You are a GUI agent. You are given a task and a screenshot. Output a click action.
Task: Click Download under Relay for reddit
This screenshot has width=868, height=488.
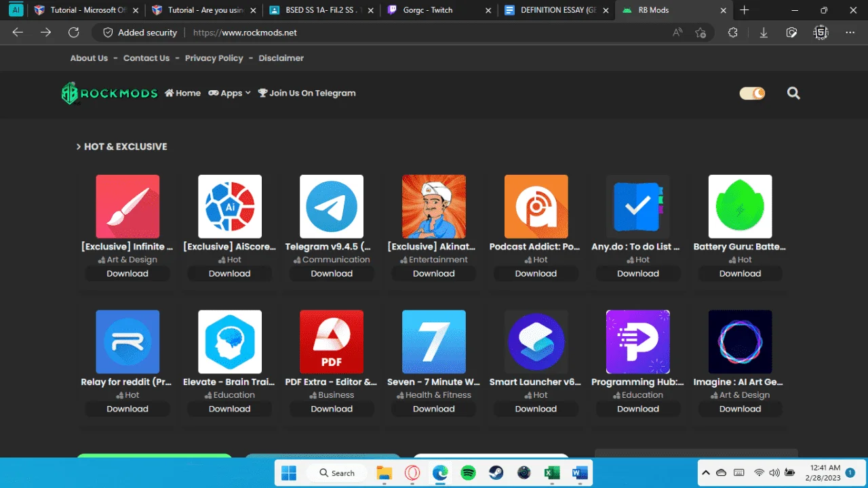click(127, 409)
